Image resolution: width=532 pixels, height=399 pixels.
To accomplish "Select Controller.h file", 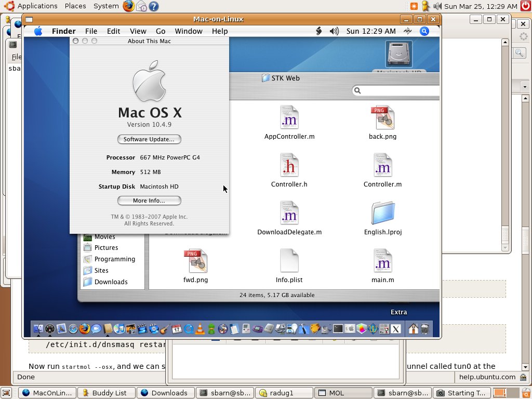I will (289, 170).
